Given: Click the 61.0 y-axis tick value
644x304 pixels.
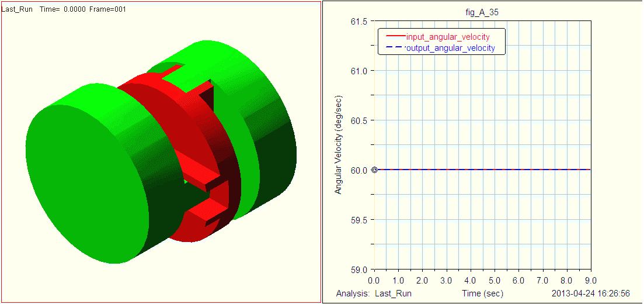Looking at the screenshot, I should click(358, 71).
